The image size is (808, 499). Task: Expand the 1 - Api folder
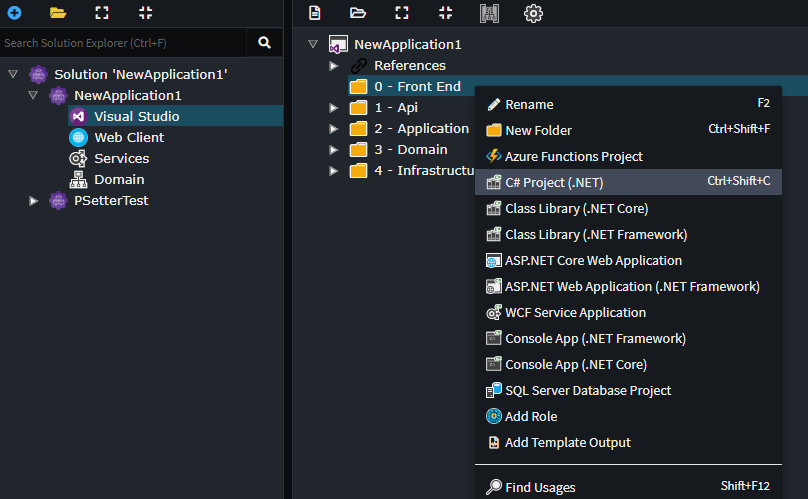pos(333,108)
